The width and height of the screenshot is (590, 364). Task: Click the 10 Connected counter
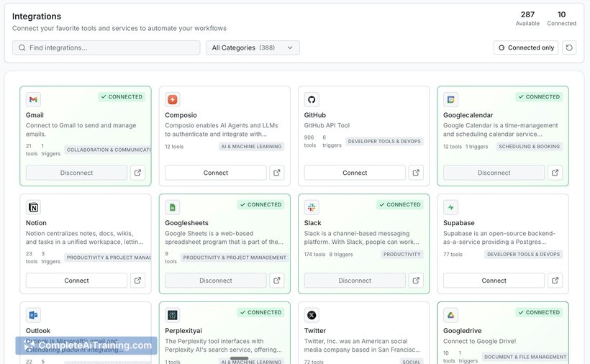pyautogui.click(x=561, y=19)
